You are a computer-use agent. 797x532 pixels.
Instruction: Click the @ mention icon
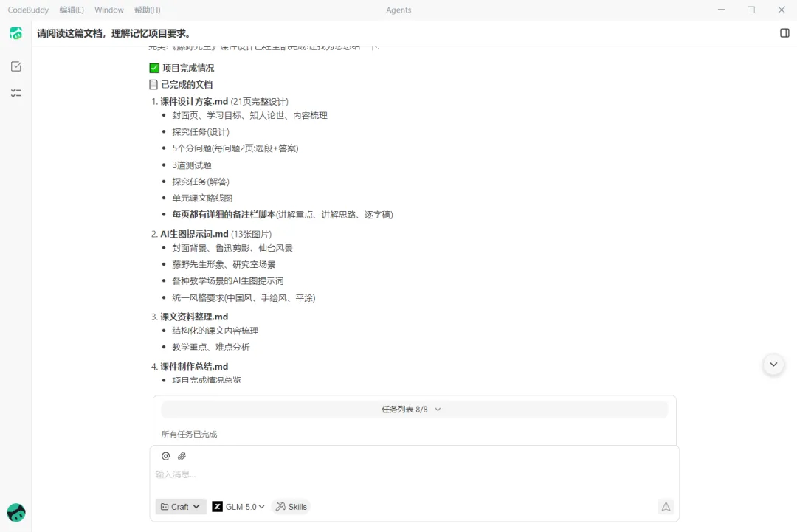tap(166, 456)
